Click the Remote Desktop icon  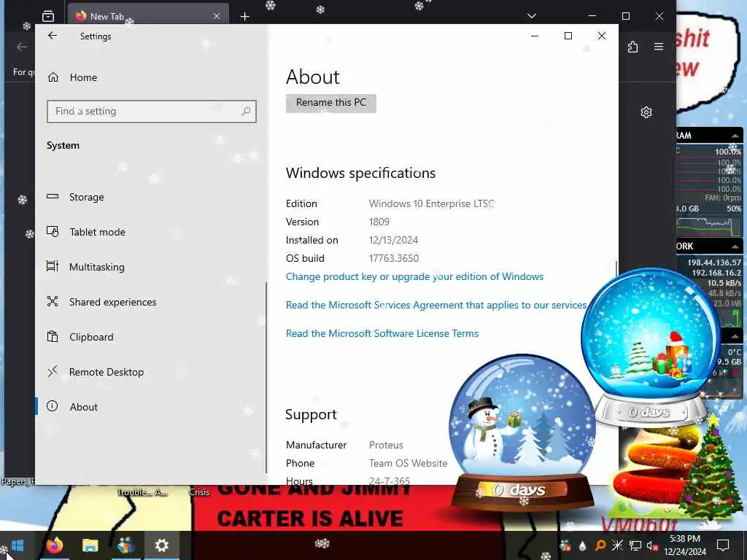click(53, 371)
